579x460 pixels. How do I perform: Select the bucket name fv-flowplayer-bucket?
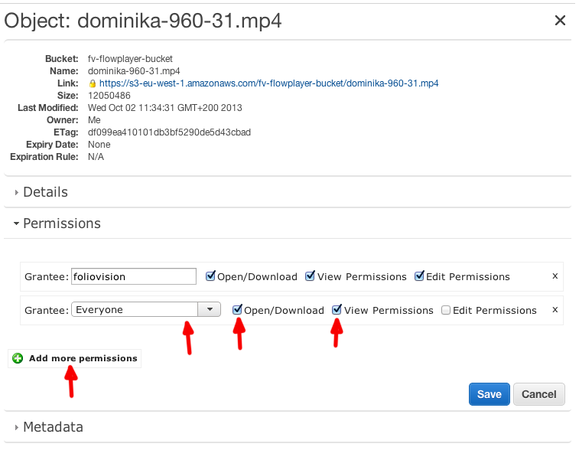[x=130, y=59]
